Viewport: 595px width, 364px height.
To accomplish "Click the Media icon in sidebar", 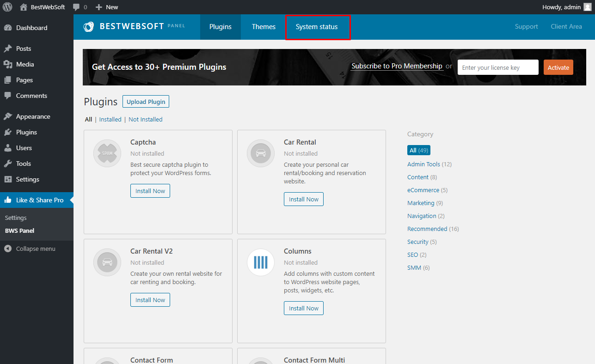I will point(8,64).
